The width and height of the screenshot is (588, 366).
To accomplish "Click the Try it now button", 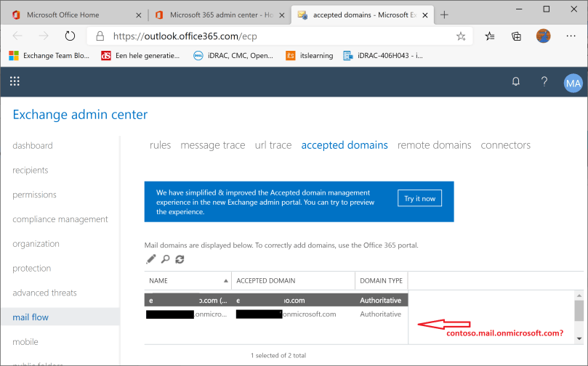I will click(x=419, y=199).
